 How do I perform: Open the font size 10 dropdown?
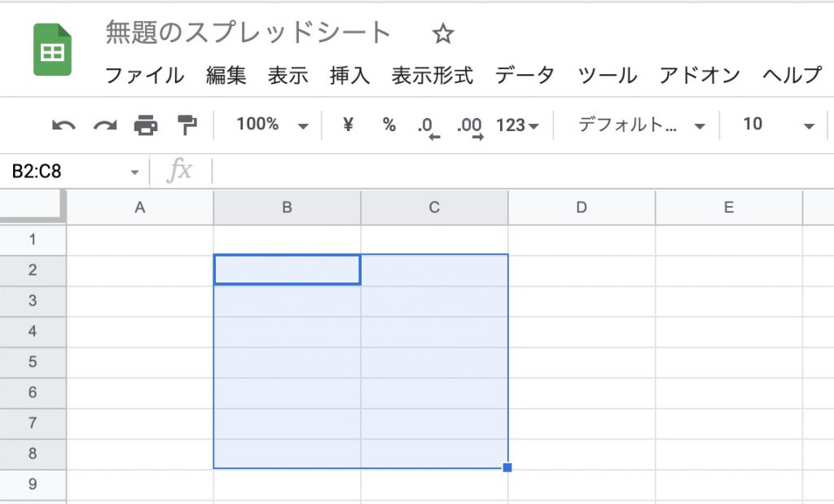coord(778,125)
